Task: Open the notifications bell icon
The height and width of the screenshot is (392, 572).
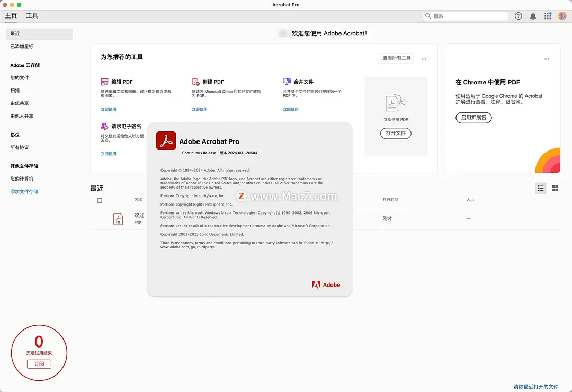Action: 533,16
